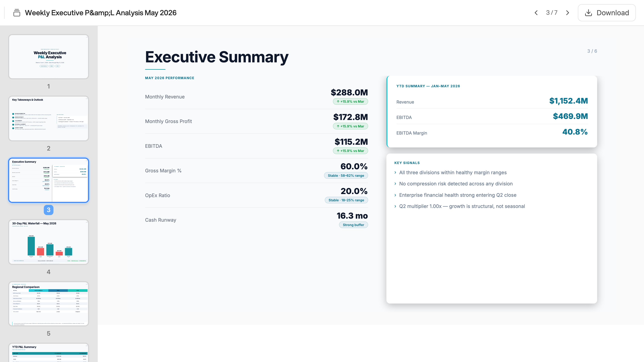The image size is (644, 362).
Task: Click the Gross Profit +15.9% vs Mar badge
Action: pos(350,126)
